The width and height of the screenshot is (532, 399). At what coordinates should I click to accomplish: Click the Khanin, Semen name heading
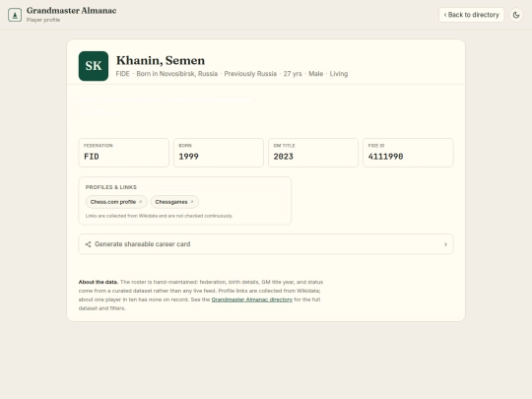click(x=161, y=60)
